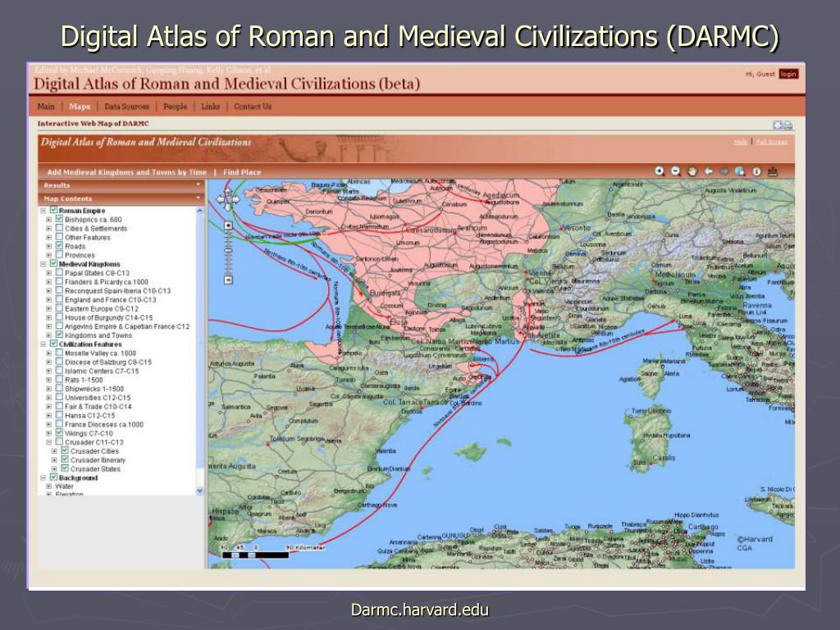840x630 pixels.
Task: Click the login button
Action: point(788,74)
